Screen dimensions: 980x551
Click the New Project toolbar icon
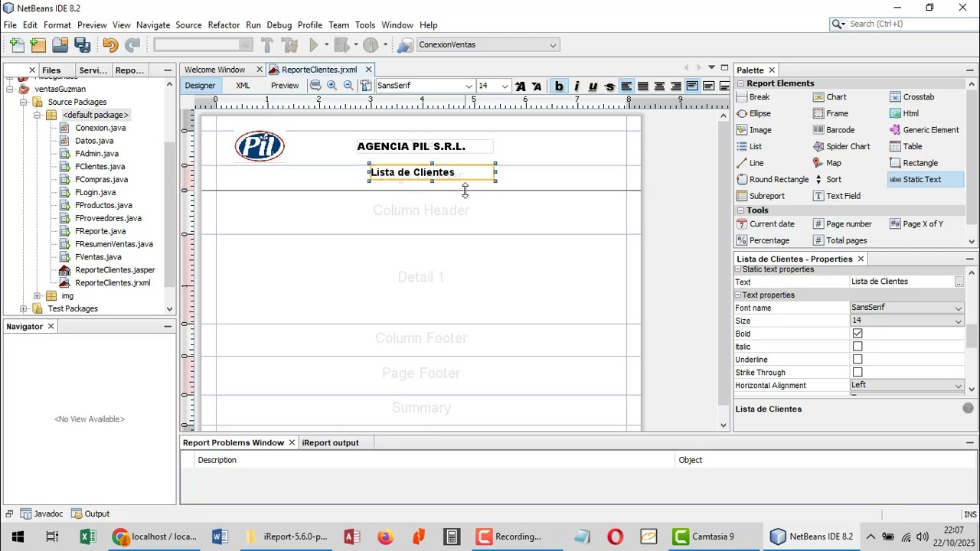(x=38, y=45)
